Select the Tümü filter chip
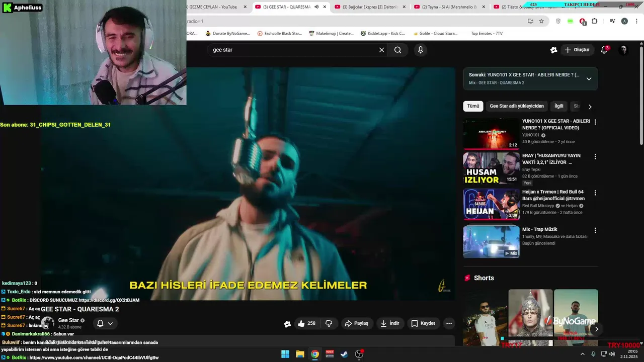This screenshot has width=644, height=362. coord(473,106)
